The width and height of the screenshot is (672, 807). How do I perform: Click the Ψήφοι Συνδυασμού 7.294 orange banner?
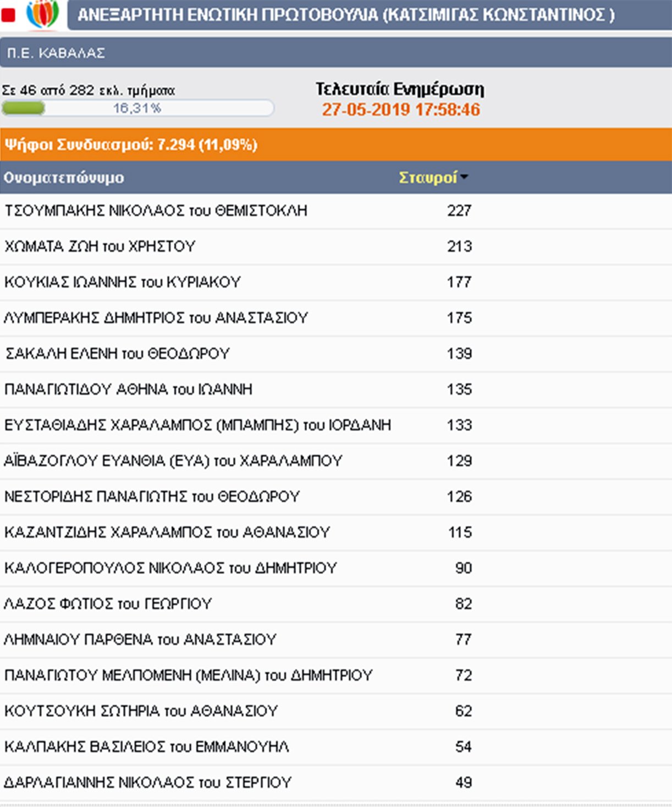coord(336,145)
